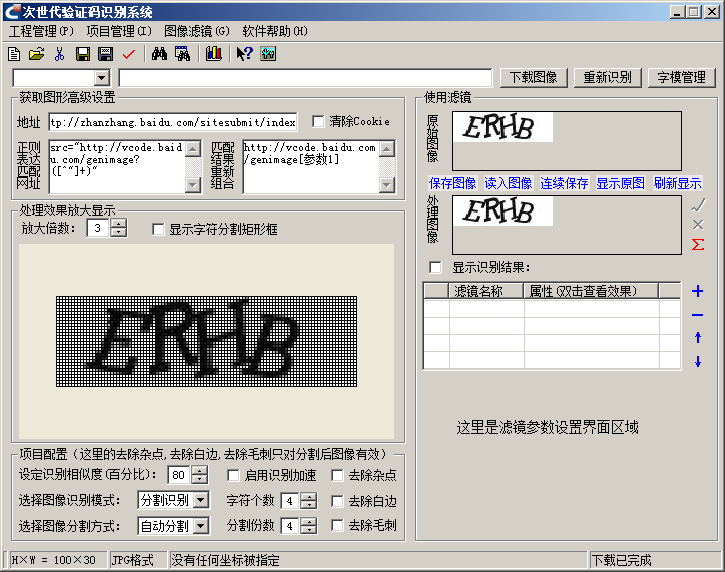Click the 下载图像 button
725x572 pixels.
pyautogui.click(x=533, y=77)
